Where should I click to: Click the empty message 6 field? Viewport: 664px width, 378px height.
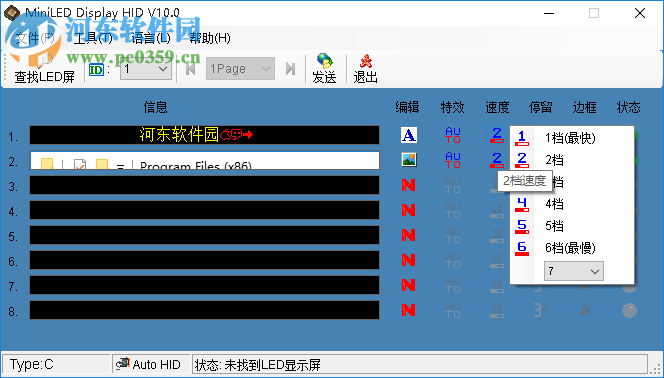click(205, 260)
